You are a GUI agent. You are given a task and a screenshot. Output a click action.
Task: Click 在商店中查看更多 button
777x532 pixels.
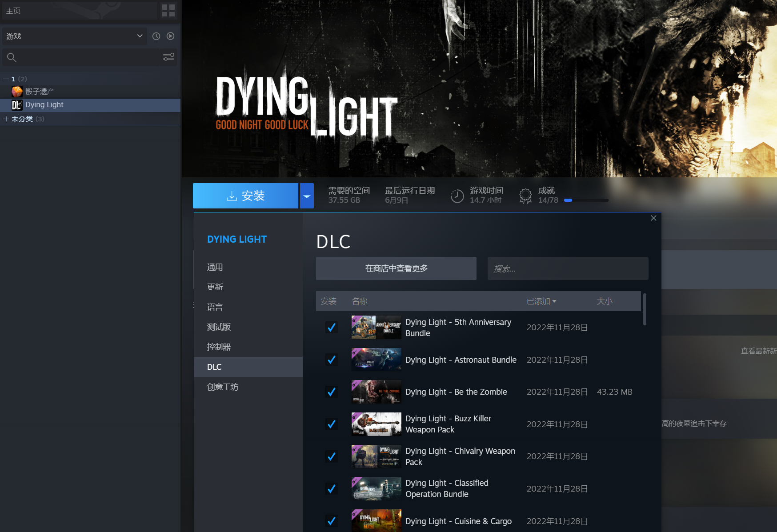click(396, 268)
